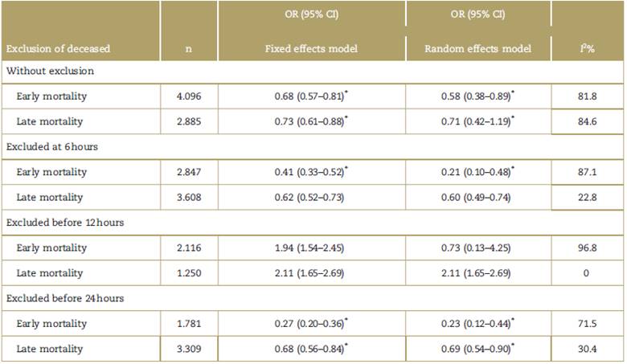
Task: Select the cell showing 0.73 (0.13–4.25)
Action: tap(477, 247)
